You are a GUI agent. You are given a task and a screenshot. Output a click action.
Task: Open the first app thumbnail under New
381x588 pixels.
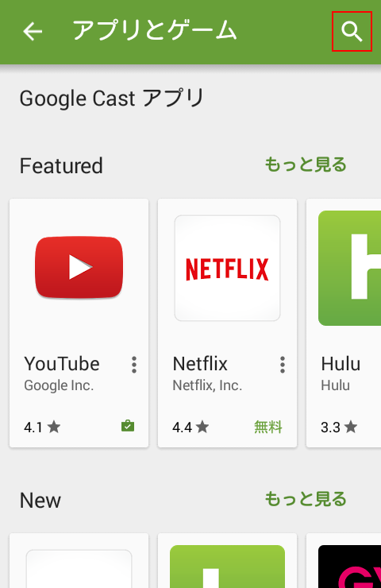pos(79,568)
